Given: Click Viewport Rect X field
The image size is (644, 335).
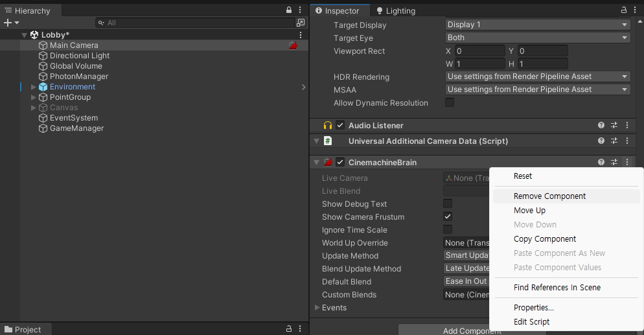Looking at the screenshot, I should [x=479, y=51].
